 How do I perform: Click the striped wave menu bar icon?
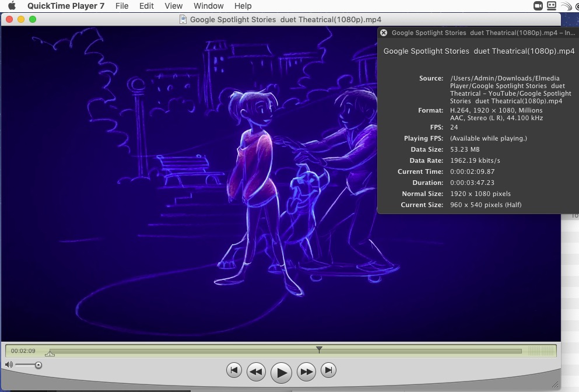566,6
